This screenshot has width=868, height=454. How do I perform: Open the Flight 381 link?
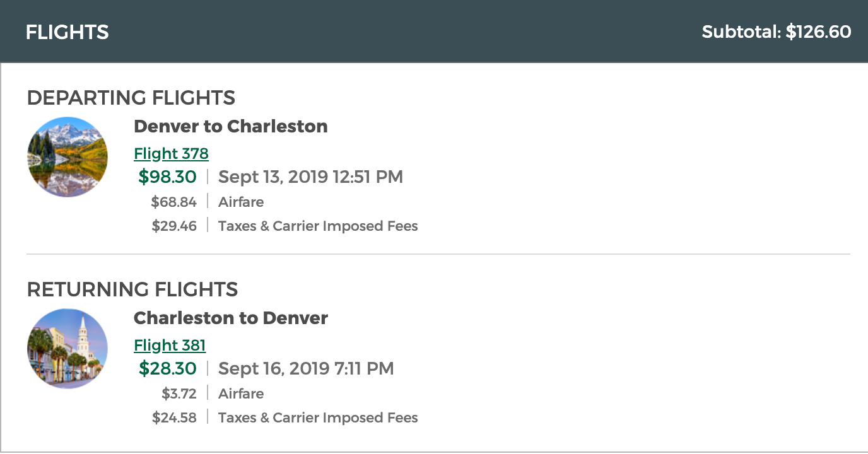[170, 346]
